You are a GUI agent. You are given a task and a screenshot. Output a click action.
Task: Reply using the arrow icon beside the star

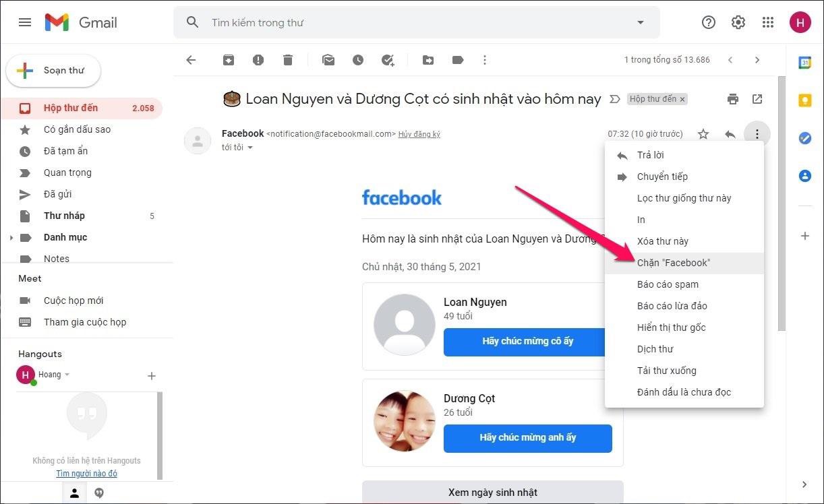tap(730, 134)
